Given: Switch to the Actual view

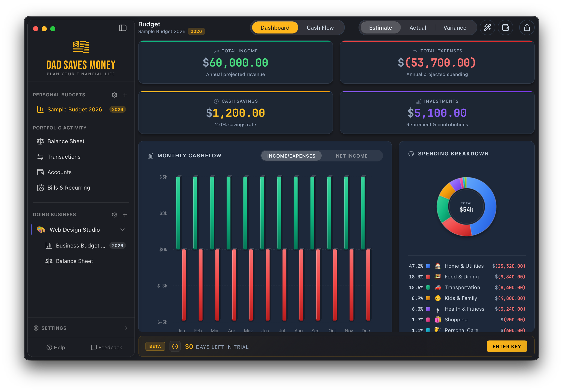Looking at the screenshot, I should coord(418,27).
